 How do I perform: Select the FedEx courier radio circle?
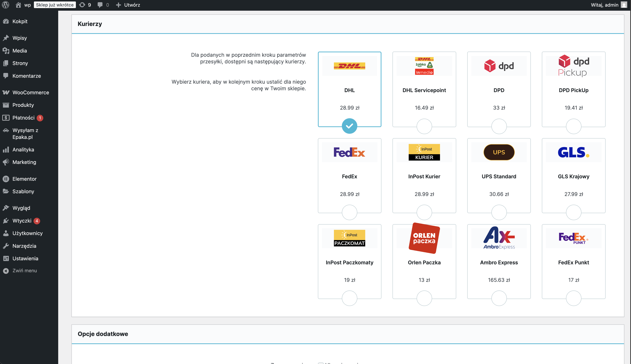[349, 212]
